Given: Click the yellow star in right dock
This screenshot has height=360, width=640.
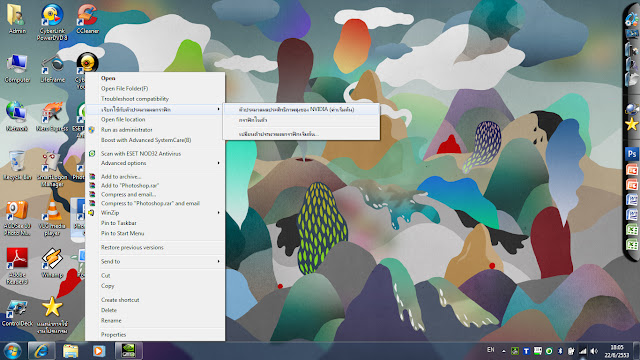Looking at the screenshot, I should point(632,124).
